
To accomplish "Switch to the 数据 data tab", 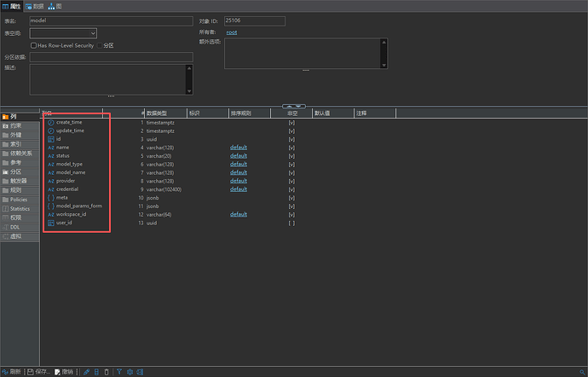I will point(35,6).
